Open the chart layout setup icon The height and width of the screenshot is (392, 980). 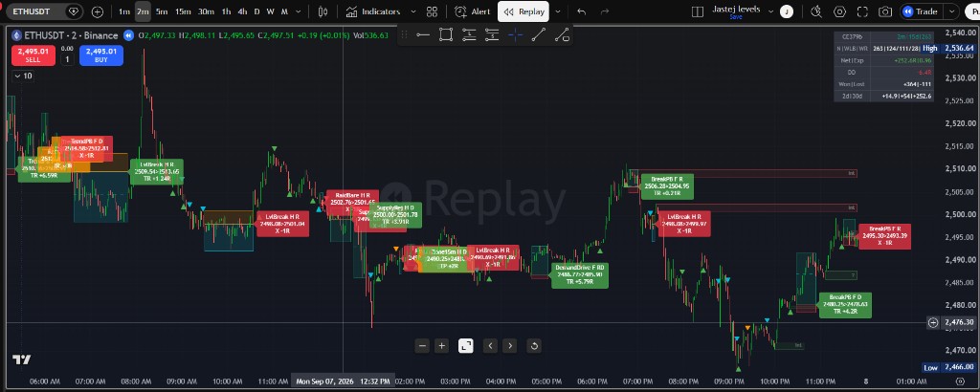pyautogui.click(x=698, y=11)
